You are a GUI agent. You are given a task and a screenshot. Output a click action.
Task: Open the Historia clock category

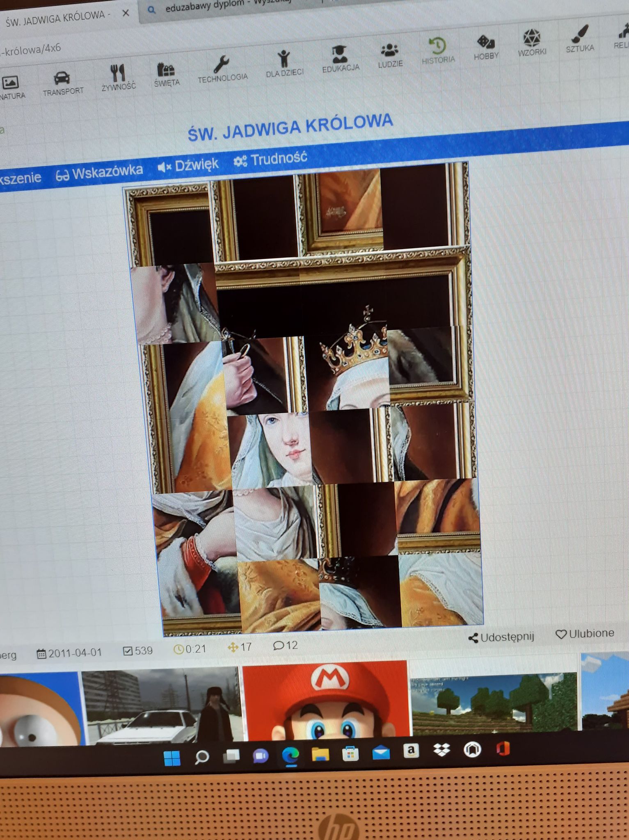pyautogui.click(x=438, y=51)
